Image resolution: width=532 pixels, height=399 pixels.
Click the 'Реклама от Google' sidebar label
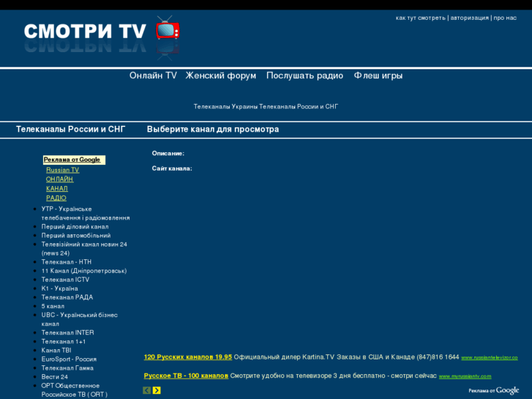pyautogui.click(x=74, y=160)
